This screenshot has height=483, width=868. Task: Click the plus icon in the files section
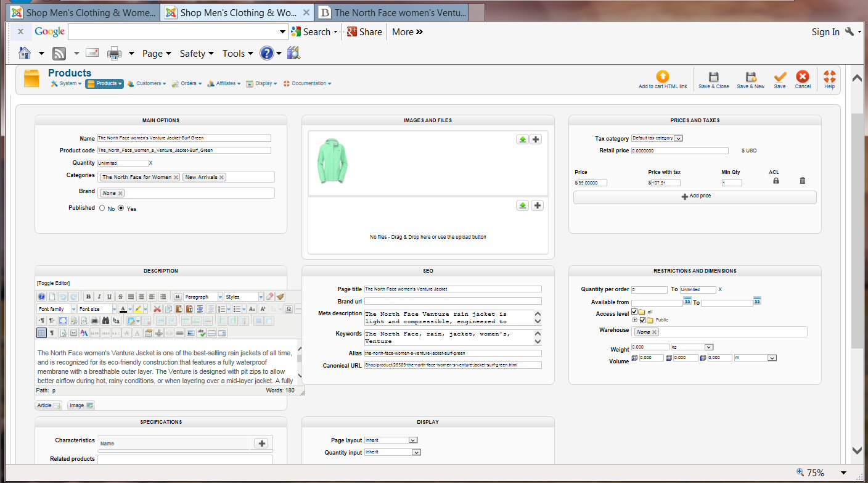pos(537,205)
